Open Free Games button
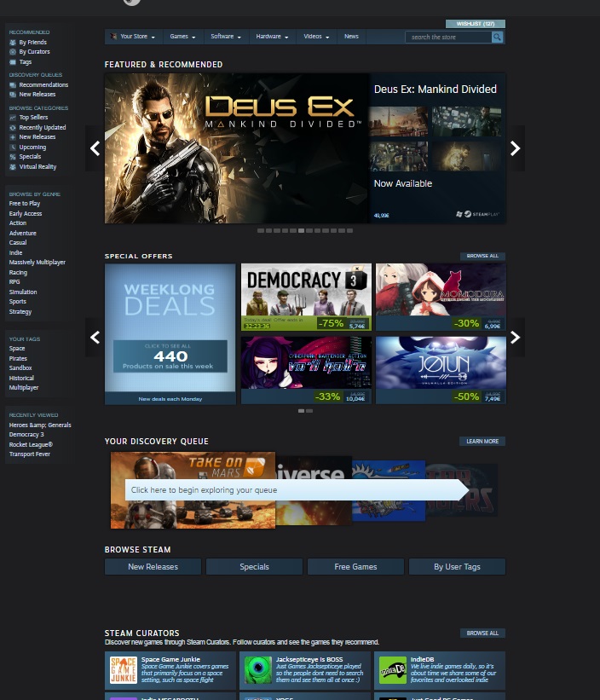The height and width of the screenshot is (700, 600). pyautogui.click(x=355, y=566)
